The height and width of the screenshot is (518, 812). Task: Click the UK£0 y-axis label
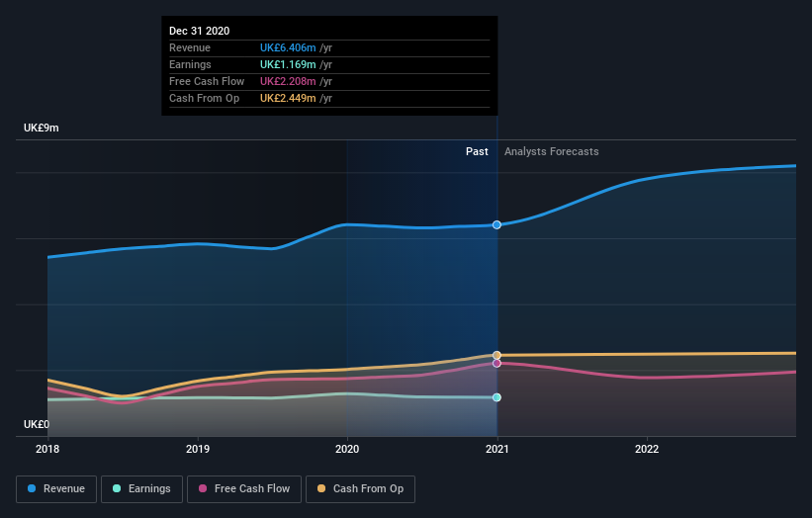[x=37, y=424]
